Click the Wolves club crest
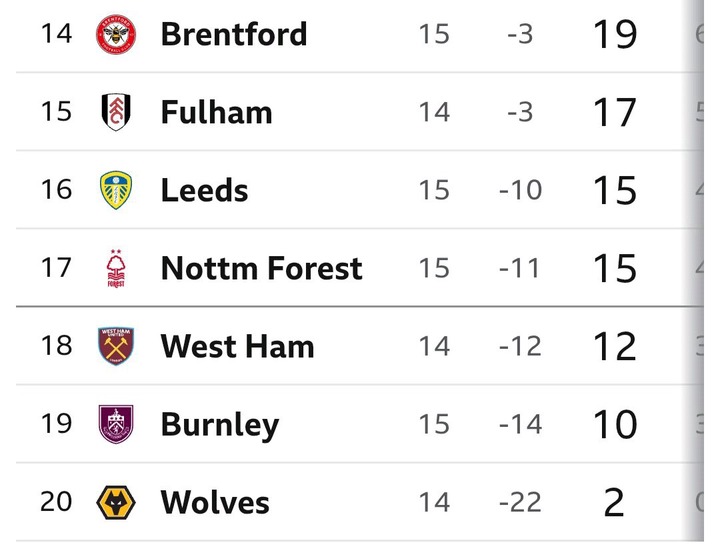 click(x=116, y=502)
